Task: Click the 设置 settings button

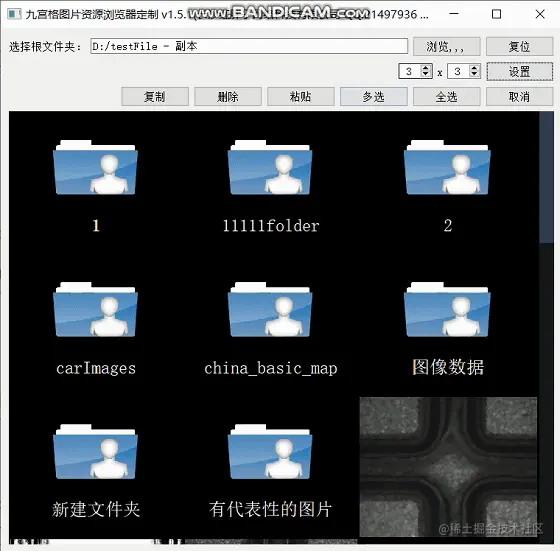Action: 519,71
